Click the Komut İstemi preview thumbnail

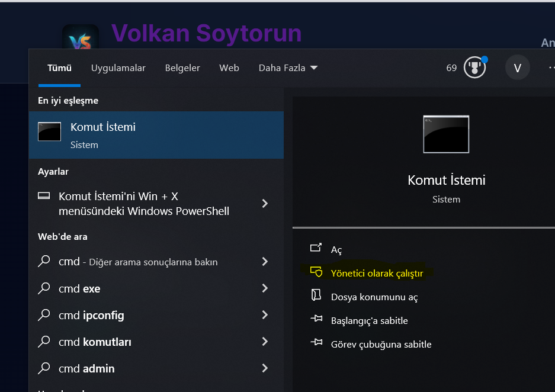pyautogui.click(x=445, y=134)
